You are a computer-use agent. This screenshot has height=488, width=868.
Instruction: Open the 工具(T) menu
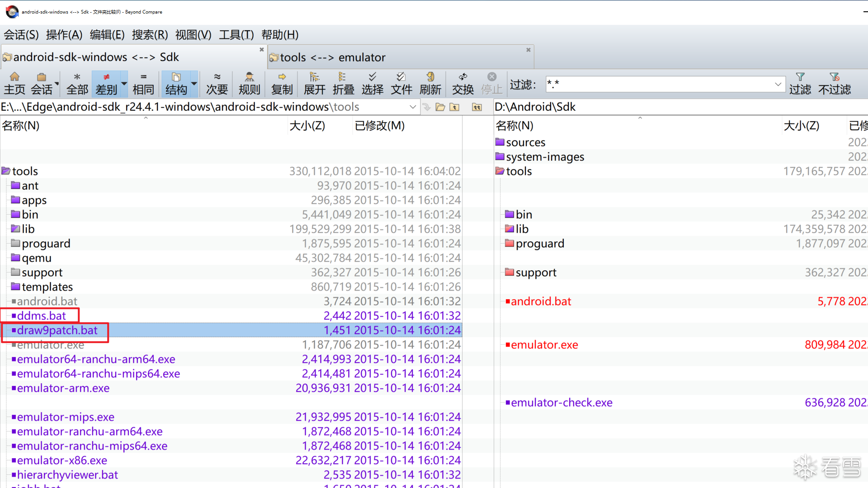(x=236, y=35)
